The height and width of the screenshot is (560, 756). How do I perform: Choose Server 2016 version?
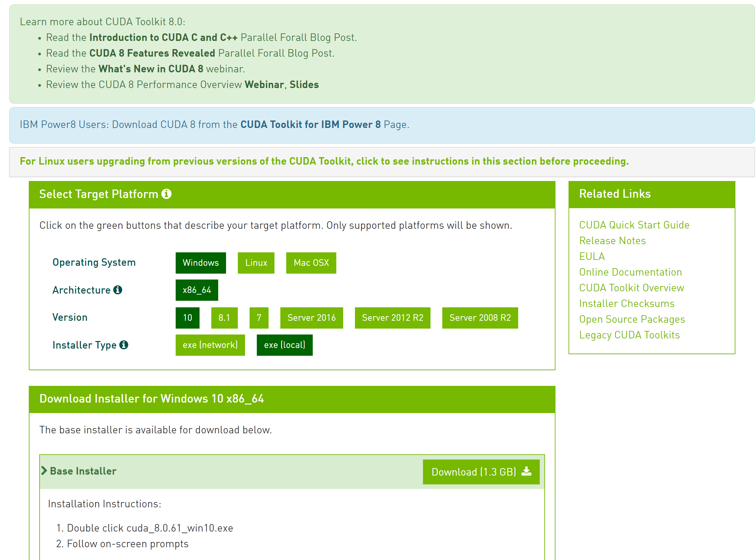(x=311, y=317)
